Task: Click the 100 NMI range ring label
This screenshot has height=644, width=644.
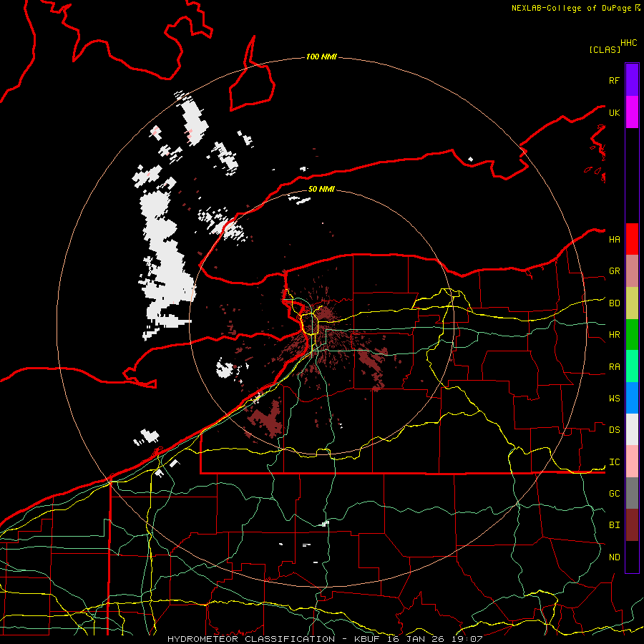Action: pyautogui.click(x=321, y=57)
